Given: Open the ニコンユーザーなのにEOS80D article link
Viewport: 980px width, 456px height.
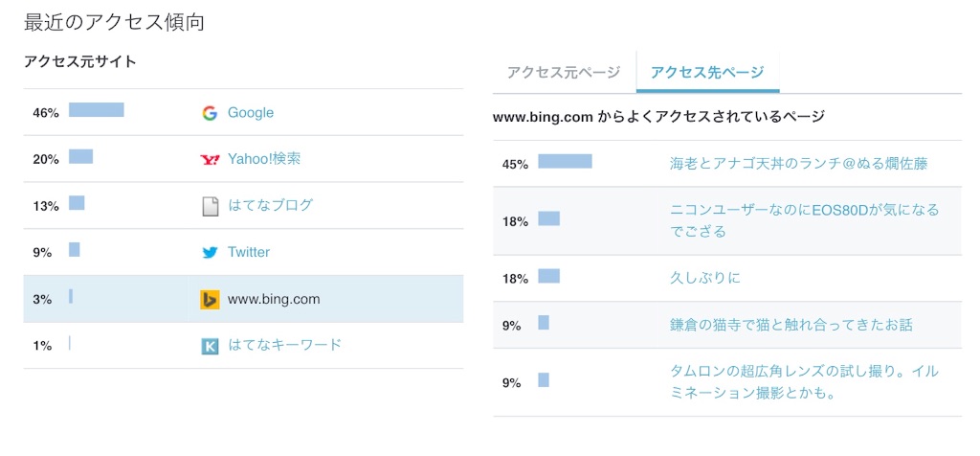Looking at the screenshot, I should 804,220.
